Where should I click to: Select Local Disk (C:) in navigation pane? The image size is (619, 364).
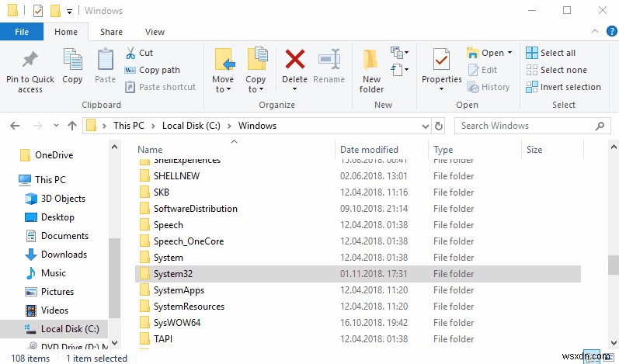coord(54,329)
